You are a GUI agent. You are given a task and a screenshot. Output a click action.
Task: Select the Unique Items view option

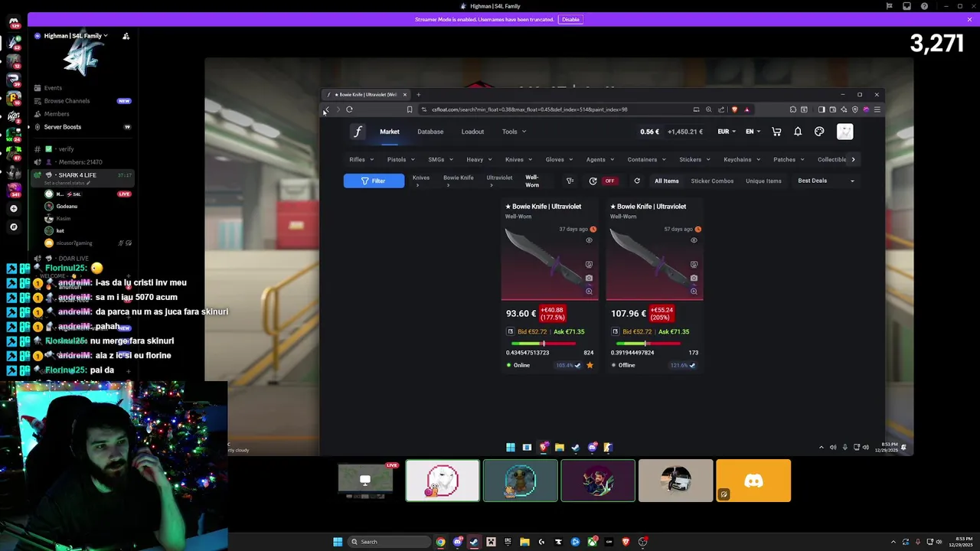coord(763,181)
